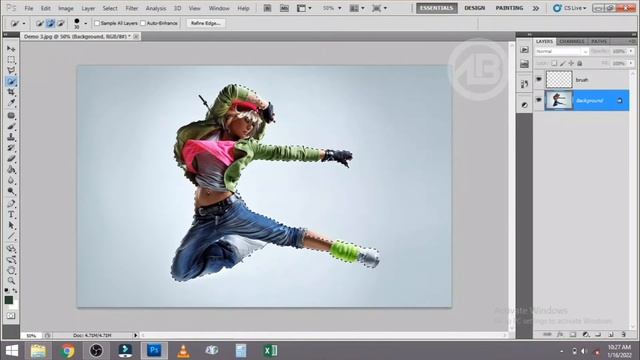Select the Pen tool
Viewport: 640px width, 360px height.
(11, 204)
